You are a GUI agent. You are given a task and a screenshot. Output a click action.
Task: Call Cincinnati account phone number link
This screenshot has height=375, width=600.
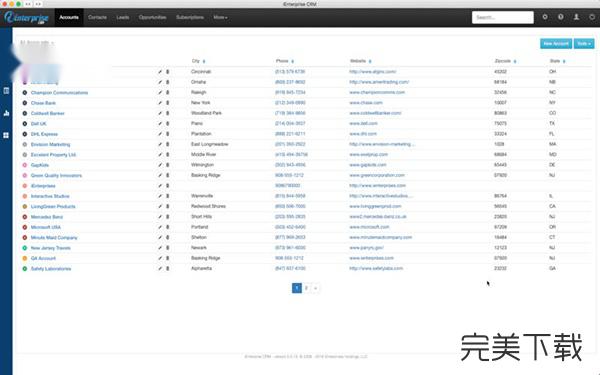(x=290, y=72)
